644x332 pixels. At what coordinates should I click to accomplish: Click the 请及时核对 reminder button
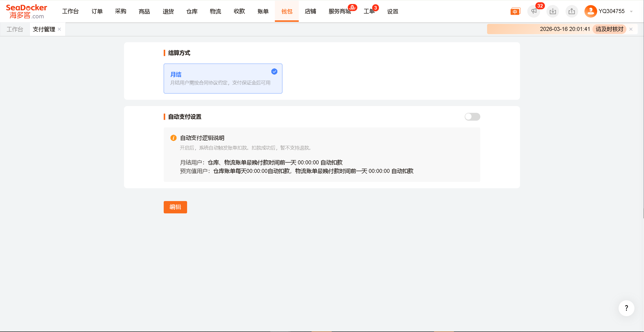[609, 29]
